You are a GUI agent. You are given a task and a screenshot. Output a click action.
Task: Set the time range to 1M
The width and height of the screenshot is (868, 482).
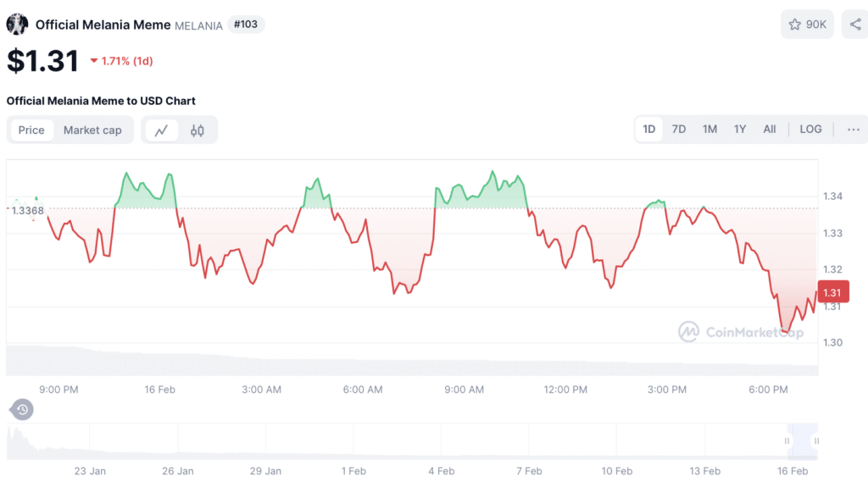(x=709, y=130)
